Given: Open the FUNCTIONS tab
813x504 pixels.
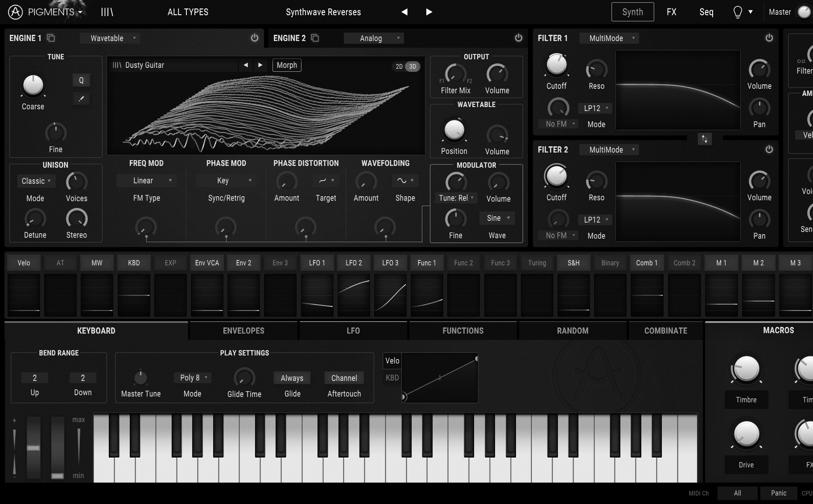Looking at the screenshot, I should click(x=463, y=330).
